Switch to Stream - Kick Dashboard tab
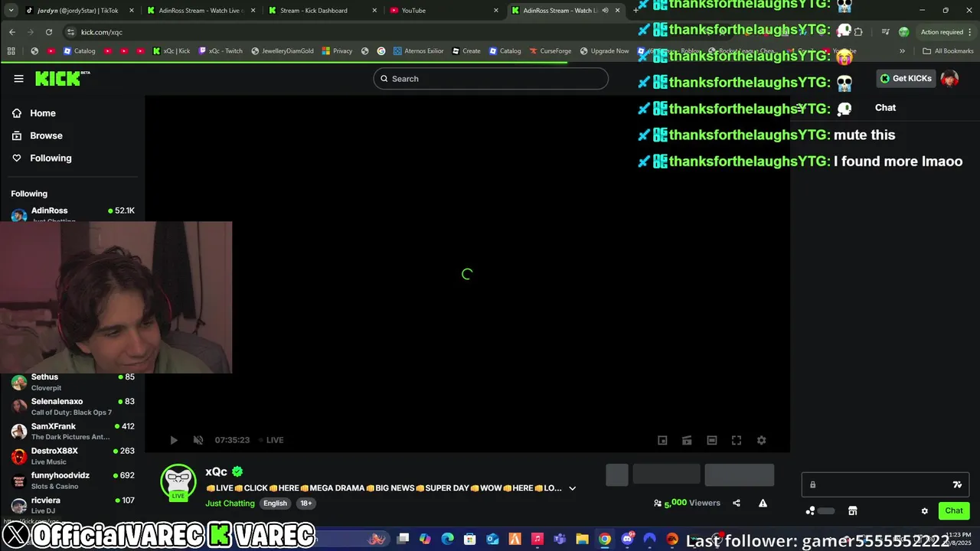 323,11
